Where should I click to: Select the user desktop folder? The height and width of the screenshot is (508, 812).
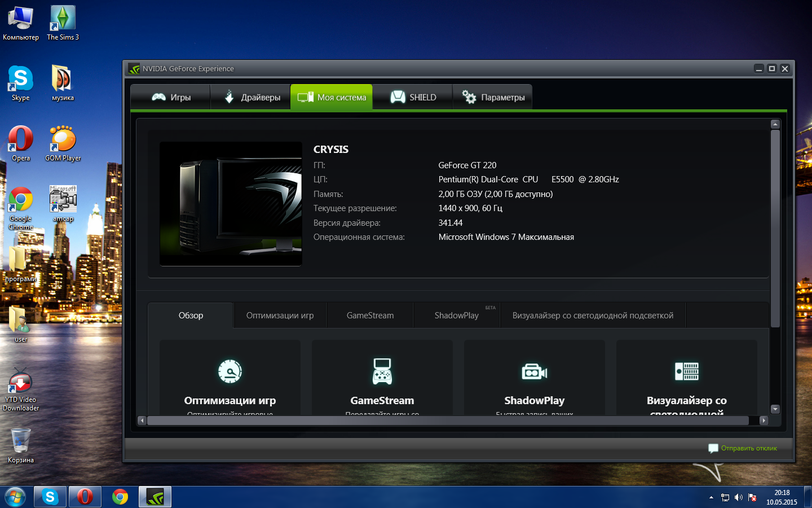(21, 325)
